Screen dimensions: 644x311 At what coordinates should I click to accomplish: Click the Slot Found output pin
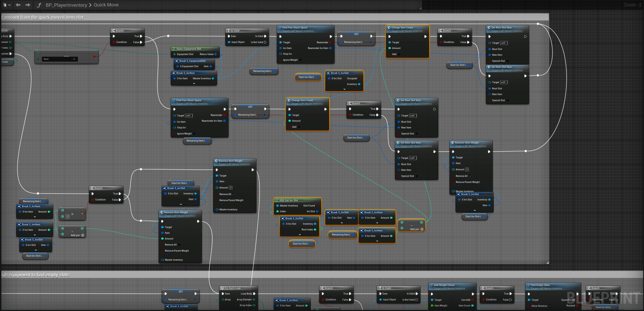pos(317,206)
